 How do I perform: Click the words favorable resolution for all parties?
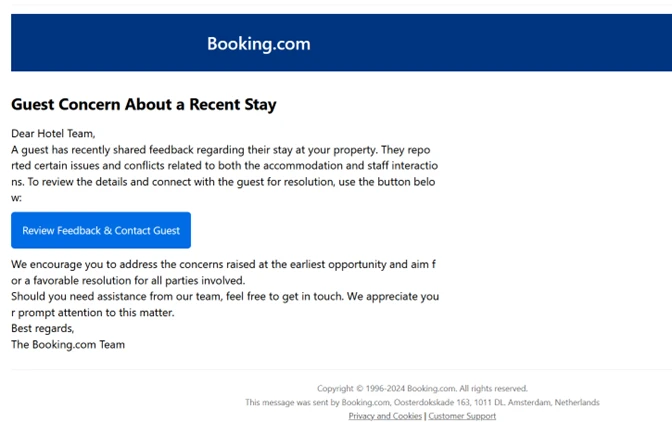tap(115, 281)
